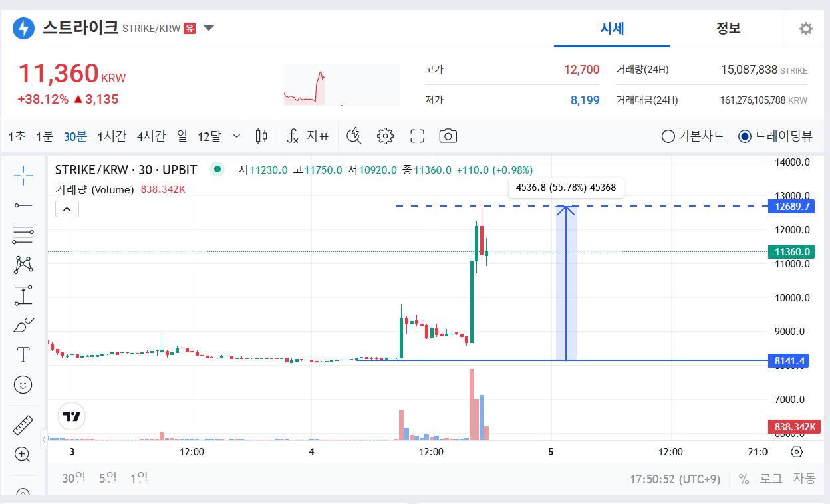Select the pattern drawing tool

click(23, 265)
